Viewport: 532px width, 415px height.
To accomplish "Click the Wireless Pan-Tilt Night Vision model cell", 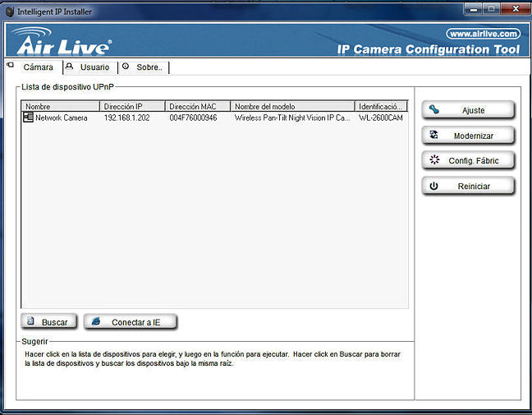I will click(x=292, y=118).
